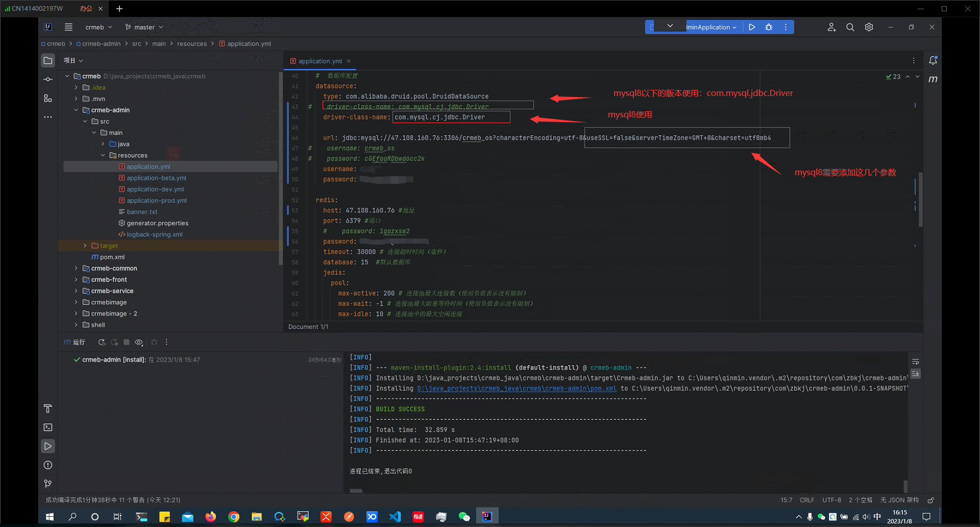Viewport: 980px width, 527px height.
Task: Expand the crmeb-service module
Action: (x=76, y=291)
